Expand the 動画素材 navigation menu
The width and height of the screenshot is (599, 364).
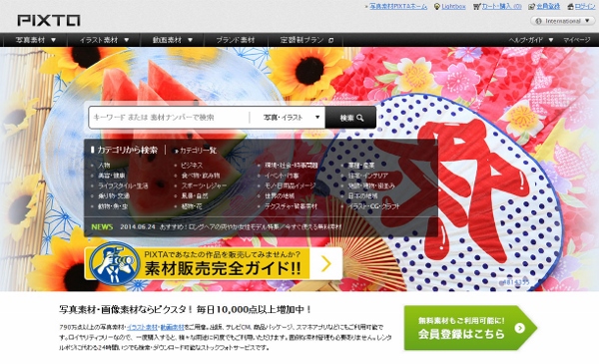point(173,40)
